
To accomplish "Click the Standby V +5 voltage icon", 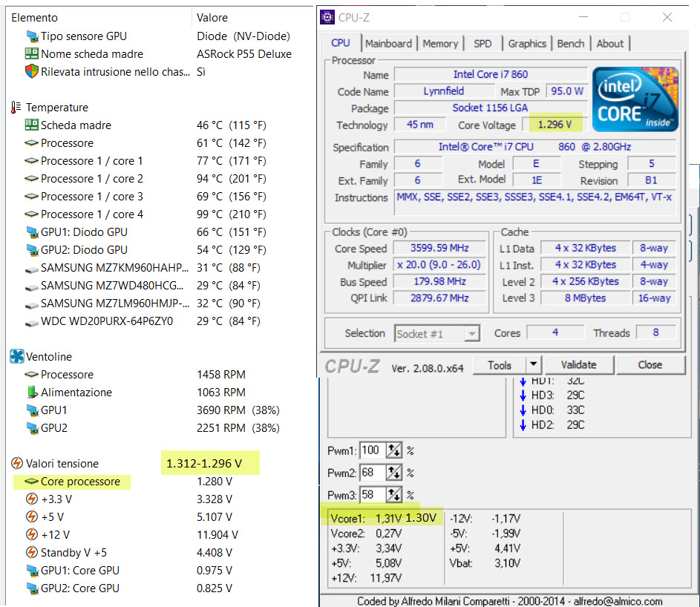I will coord(31,553).
